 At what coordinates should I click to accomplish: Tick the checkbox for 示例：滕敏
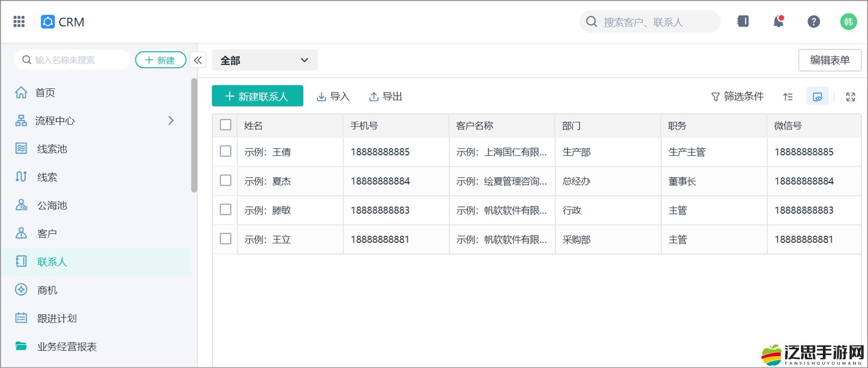click(226, 210)
